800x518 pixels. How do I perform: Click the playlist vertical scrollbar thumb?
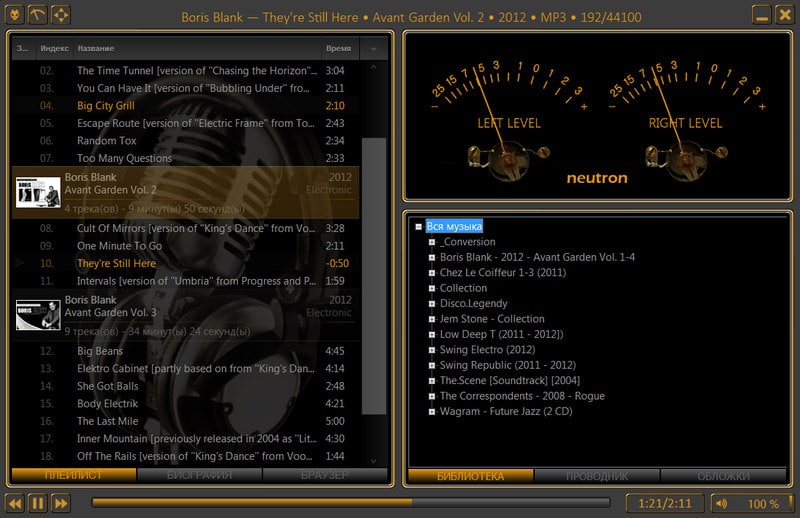(x=374, y=276)
